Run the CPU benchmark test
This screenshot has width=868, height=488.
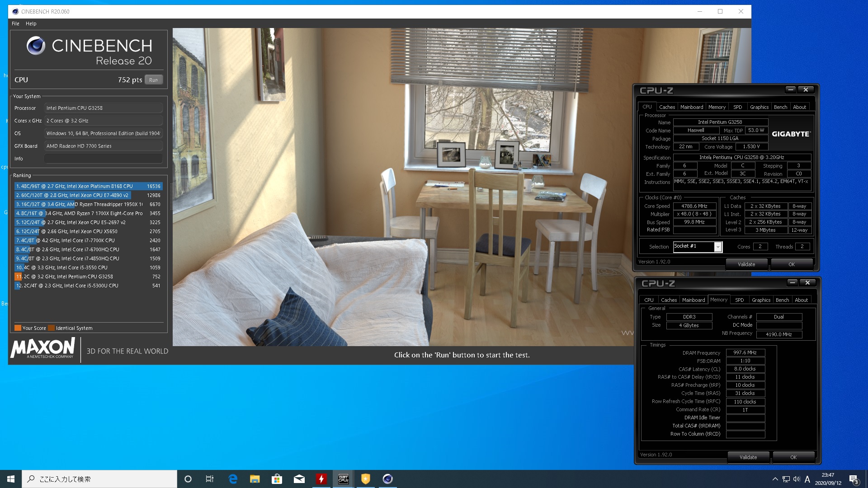pyautogui.click(x=154, y=80)
